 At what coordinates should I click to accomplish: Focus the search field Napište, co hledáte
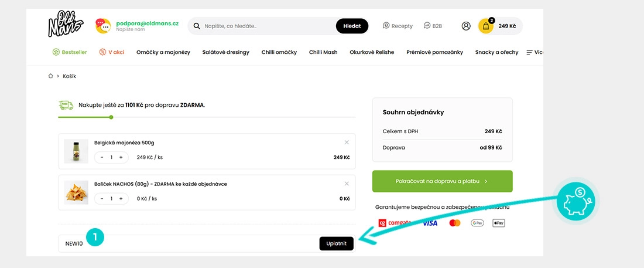pyautogui.click(x=267, y=26)
